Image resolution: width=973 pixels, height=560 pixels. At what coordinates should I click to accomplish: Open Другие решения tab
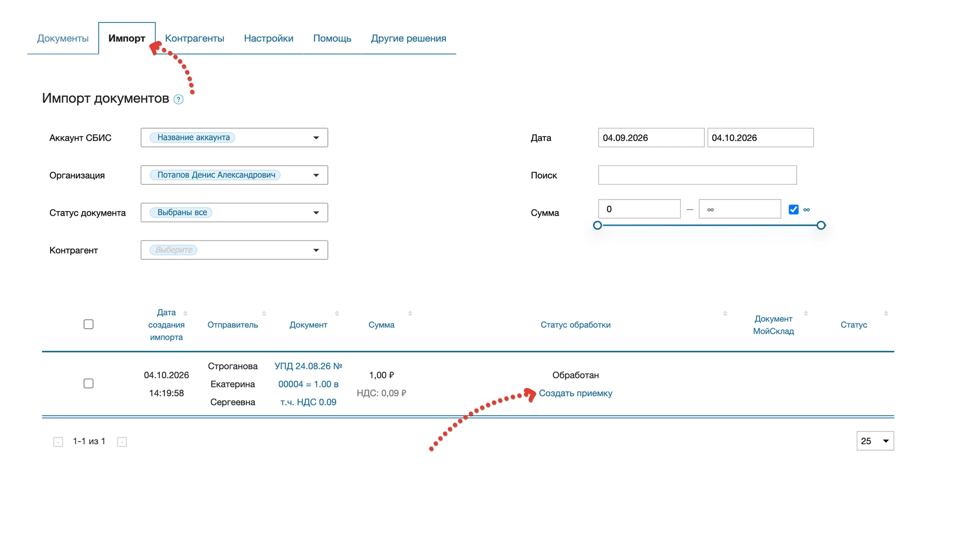pos(408,38)
